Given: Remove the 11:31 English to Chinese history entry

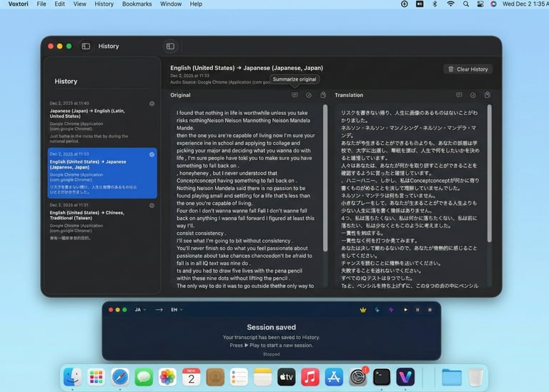Looking at the screenshot, I should coord(152,206).
